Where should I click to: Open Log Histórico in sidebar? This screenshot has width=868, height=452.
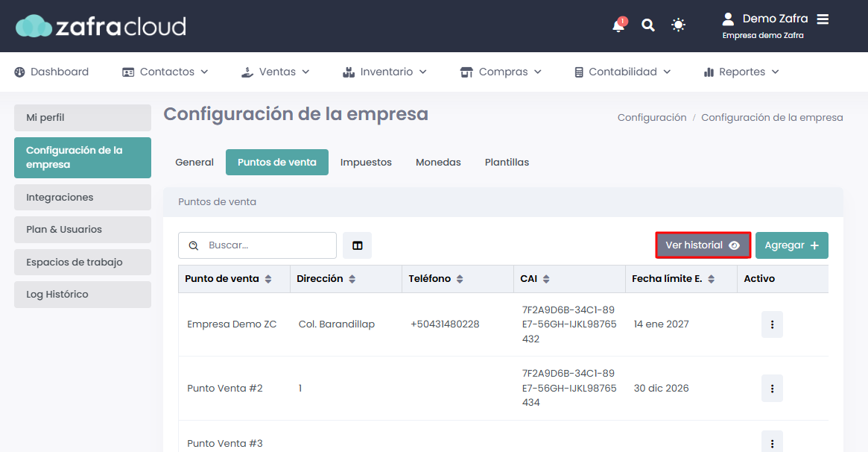(83, 295)
